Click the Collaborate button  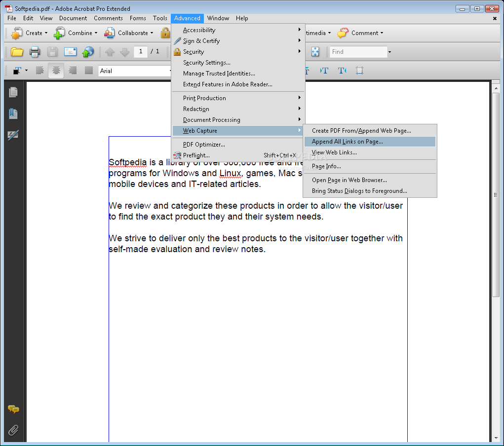pyautogui.click(x=128, y=33)
